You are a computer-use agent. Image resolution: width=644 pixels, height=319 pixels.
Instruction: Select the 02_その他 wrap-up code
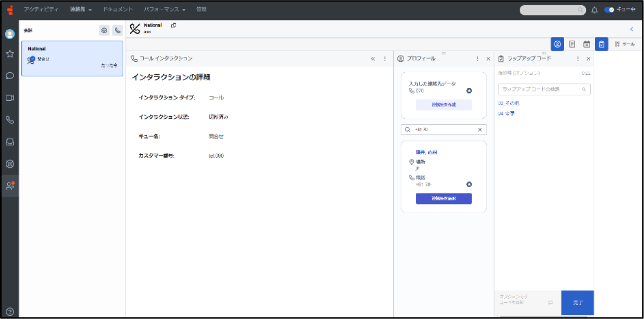(509, 103)
